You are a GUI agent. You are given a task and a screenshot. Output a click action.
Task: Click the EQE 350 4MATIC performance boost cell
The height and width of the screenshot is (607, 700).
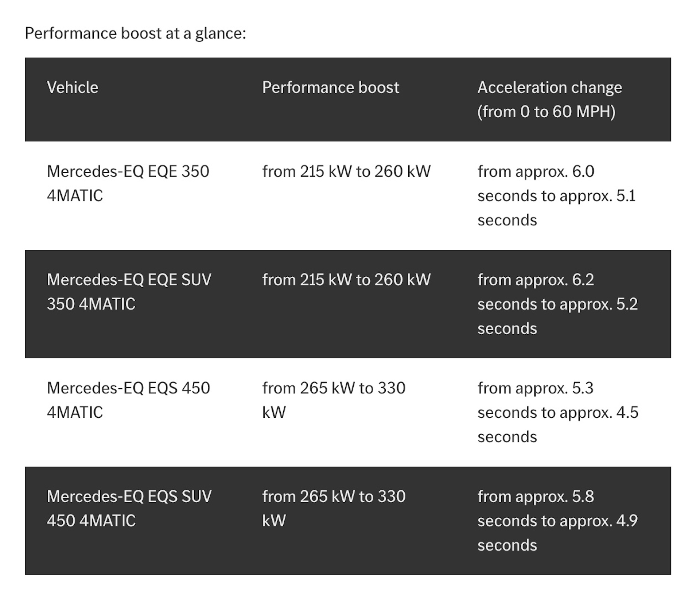pyautogui.click(x=346, y=171)
